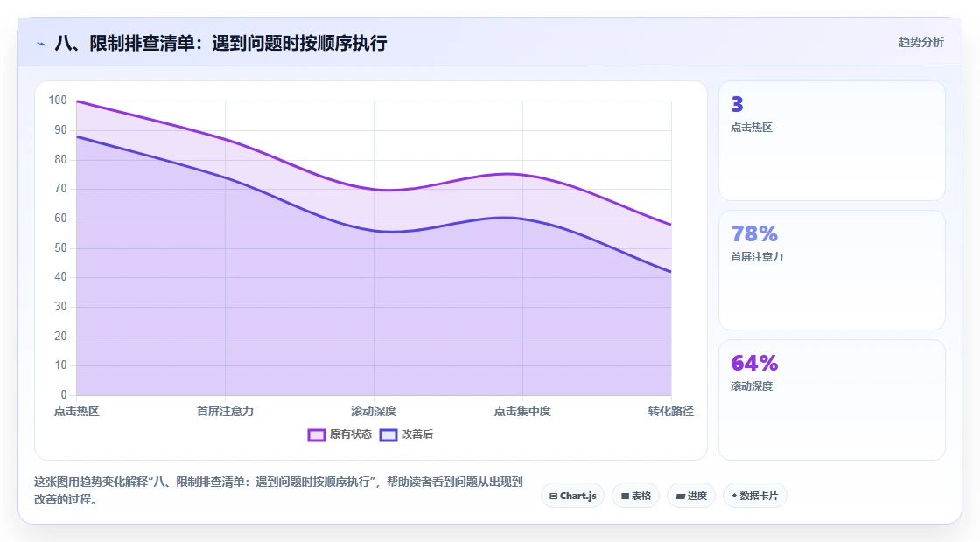Open the 点击热区 stat card showing 3
Image resolution: width=980 pixels, height=542 pixels.
(832, 141)
